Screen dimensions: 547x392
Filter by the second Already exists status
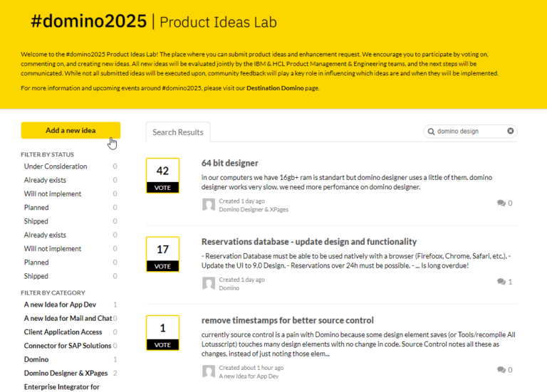coord(45,235)
